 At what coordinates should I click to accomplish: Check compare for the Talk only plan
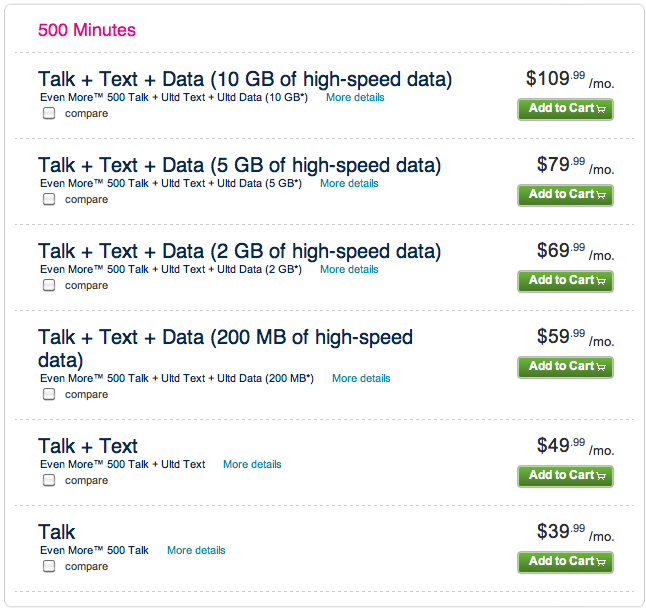tap(49, 566)
